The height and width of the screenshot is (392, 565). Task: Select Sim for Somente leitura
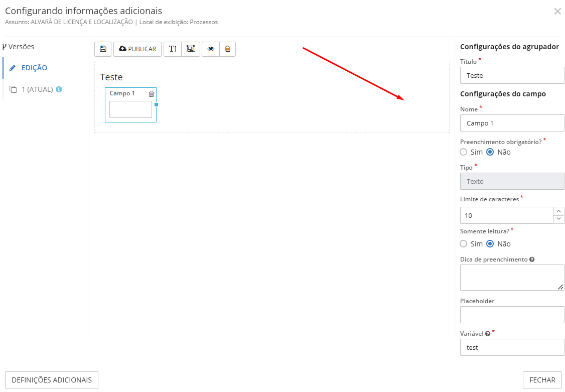pos(464,244)
